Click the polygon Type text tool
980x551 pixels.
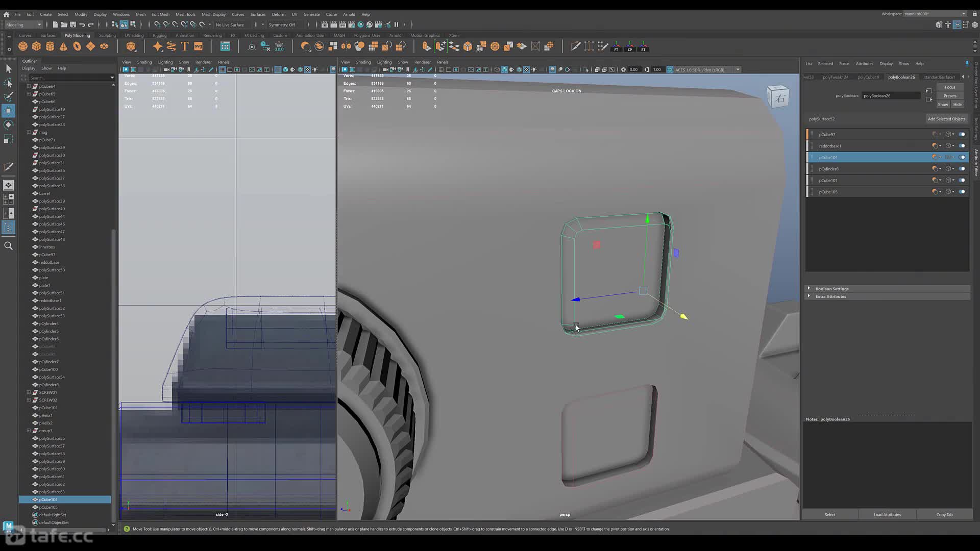[x=185, y=46]
